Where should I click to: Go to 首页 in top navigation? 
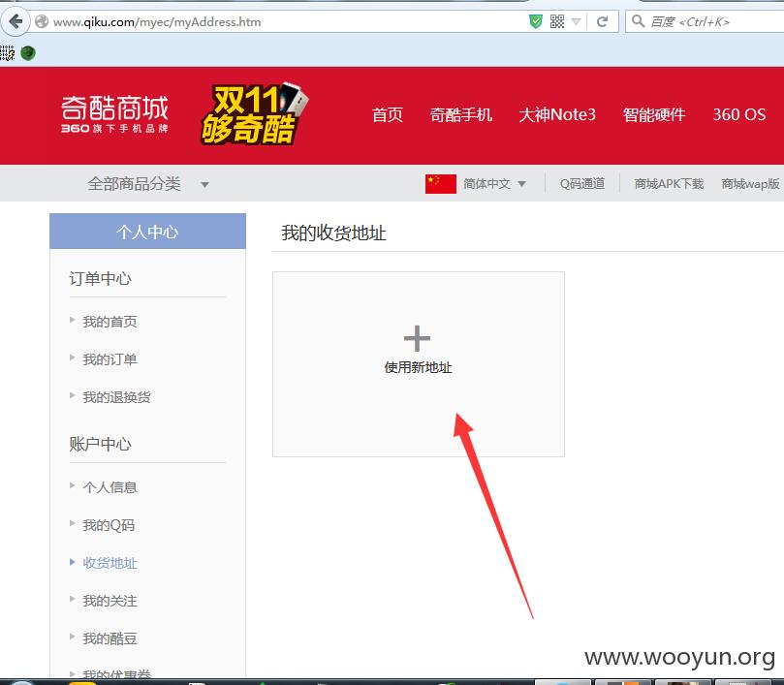click(x=388, y=115)
